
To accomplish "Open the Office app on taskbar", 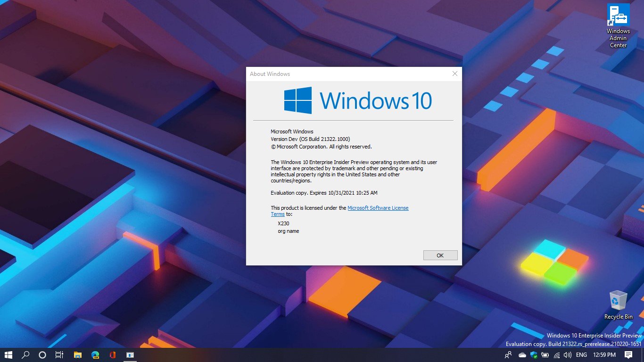I will [112, 354].
